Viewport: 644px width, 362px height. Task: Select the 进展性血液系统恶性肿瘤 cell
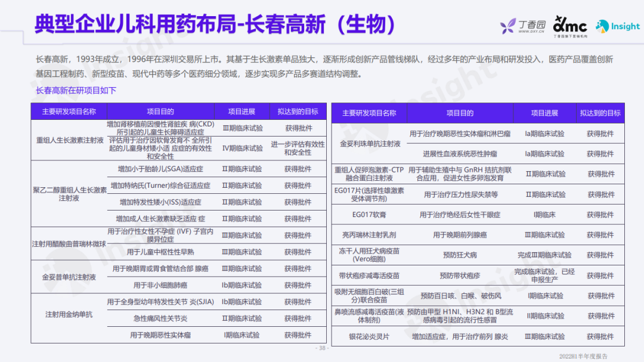tap(460, 154)
